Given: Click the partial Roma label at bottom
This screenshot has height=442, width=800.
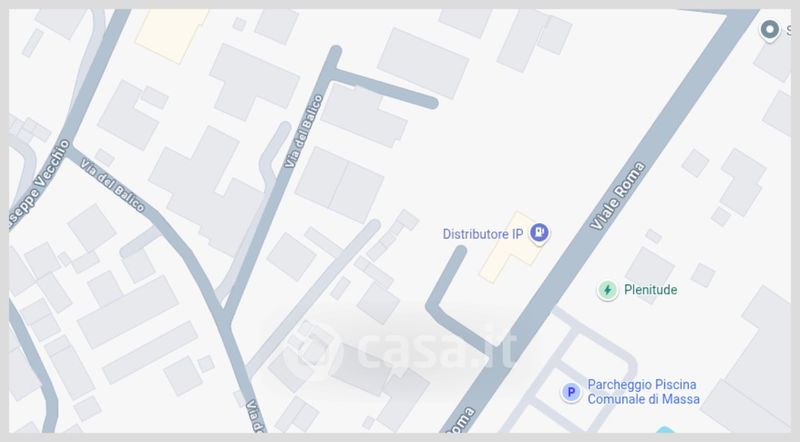Looking at the screenshot, I should click(x=461, y=420).
